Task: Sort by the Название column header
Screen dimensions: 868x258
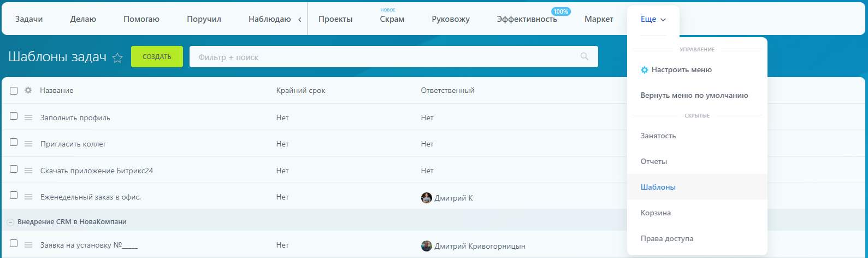Action: 57,90
